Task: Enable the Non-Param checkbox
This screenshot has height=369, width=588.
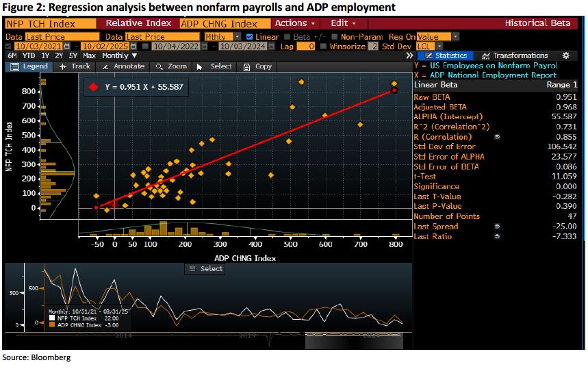Action: pos(335,36)
